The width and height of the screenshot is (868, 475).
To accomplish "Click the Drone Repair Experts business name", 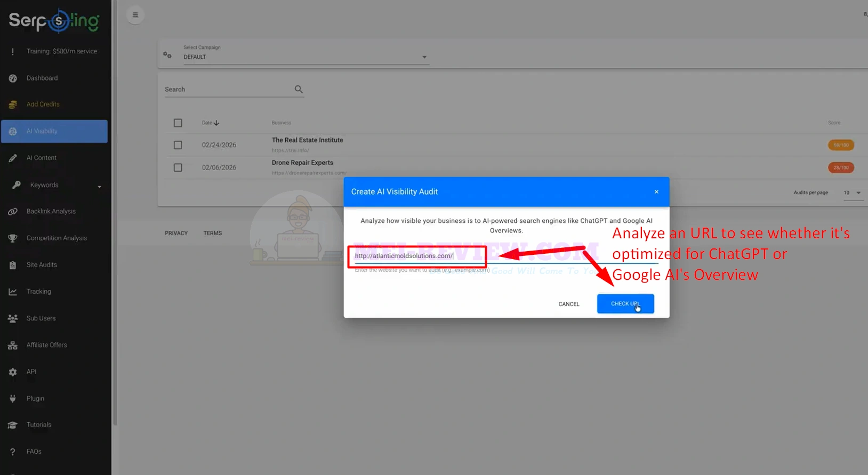I will pos(302,163).
